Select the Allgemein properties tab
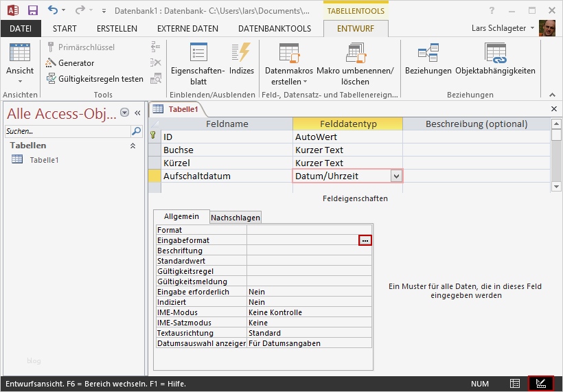Screen dimensions: 563x392 point(181,216)
